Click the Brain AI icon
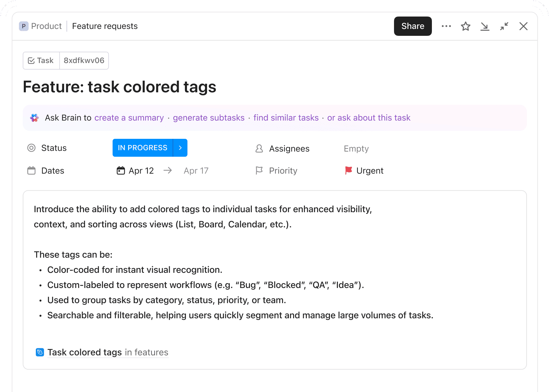This screenshot has width=549, height=392. coord(34,118)
